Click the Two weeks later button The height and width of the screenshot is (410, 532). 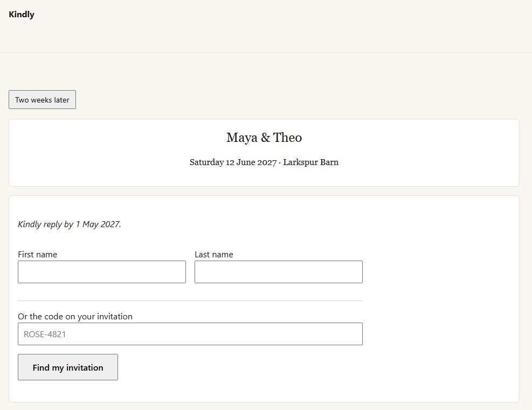42,99
